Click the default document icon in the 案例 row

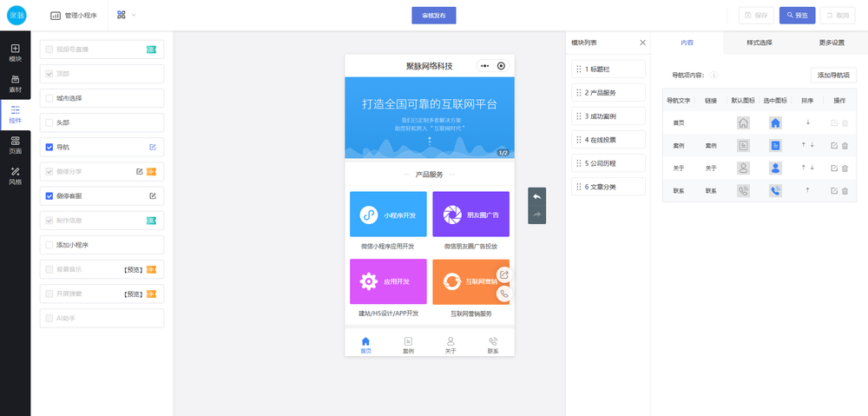point(743,146)
